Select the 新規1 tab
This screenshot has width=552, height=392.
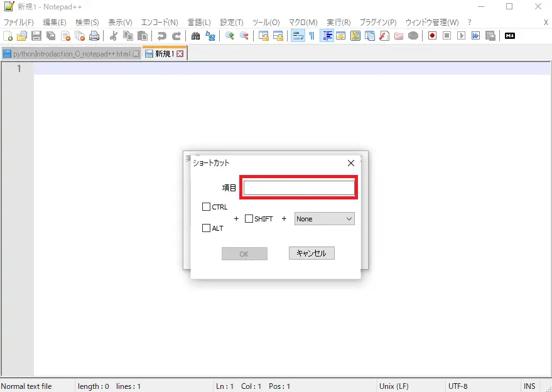click(165, 53)
